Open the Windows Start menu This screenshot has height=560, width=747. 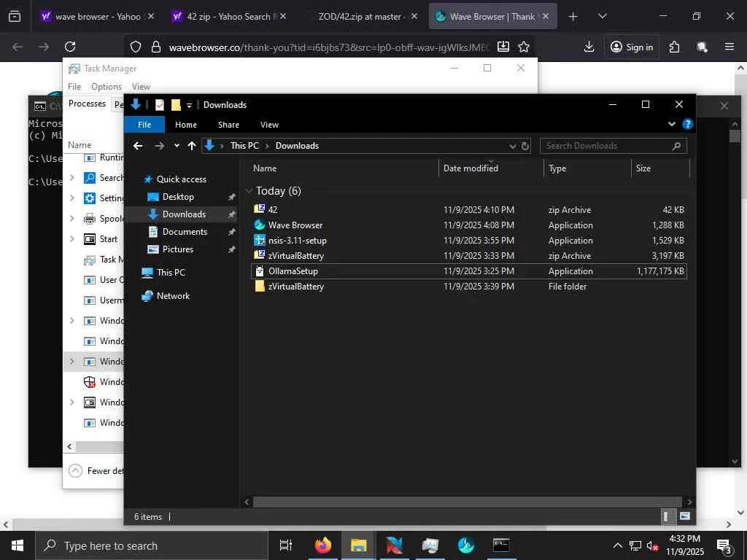click(18, 545)
